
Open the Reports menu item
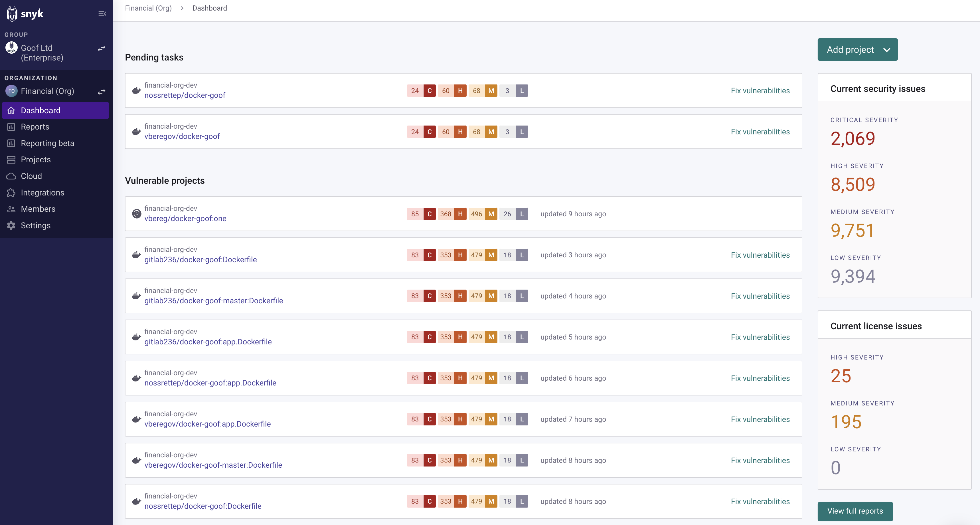pos(35,127)
